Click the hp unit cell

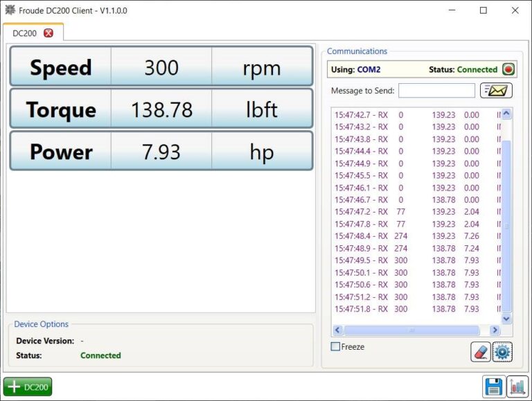262,151
